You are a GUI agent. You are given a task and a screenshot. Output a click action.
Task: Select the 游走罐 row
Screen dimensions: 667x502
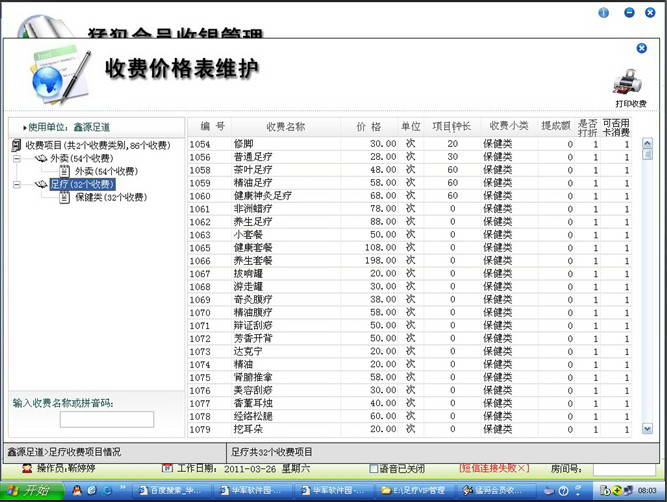(410, 286)
